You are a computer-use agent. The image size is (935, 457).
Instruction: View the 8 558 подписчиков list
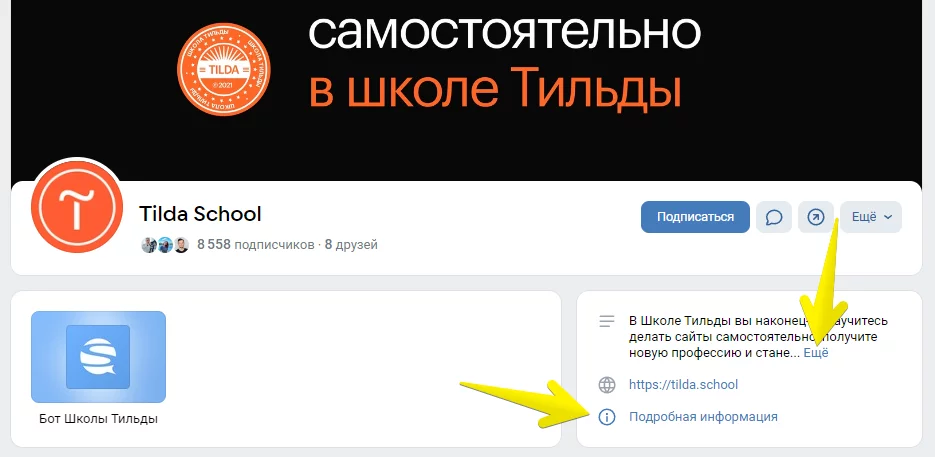(255, 245)
